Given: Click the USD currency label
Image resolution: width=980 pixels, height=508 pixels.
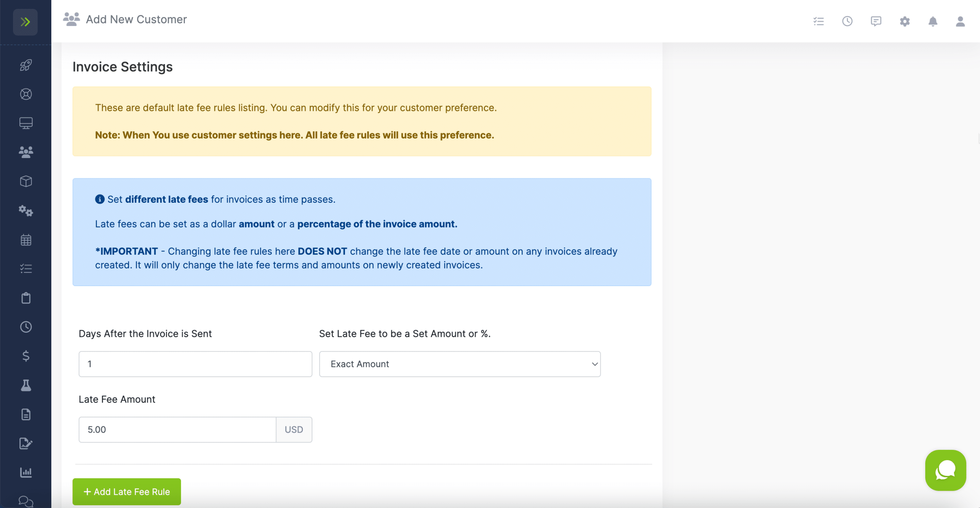Looking at the screenshot, I should 294,430.
